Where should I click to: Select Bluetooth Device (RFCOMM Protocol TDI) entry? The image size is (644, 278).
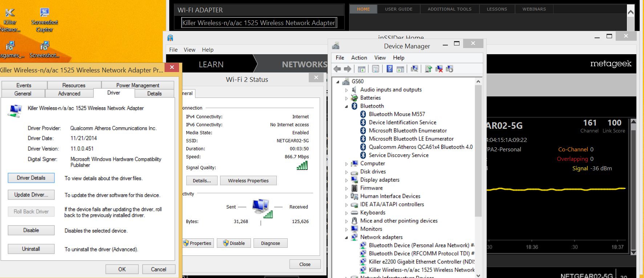tap(421, 254)
